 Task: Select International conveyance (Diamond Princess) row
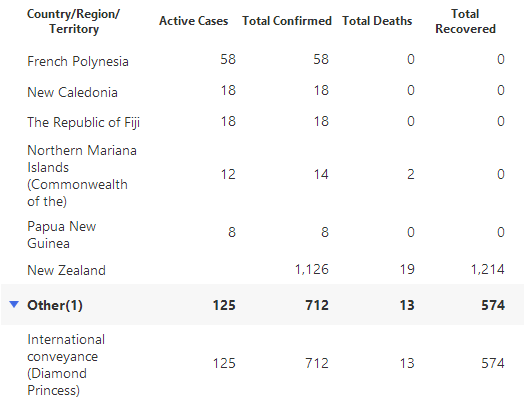tap(262, 364)
